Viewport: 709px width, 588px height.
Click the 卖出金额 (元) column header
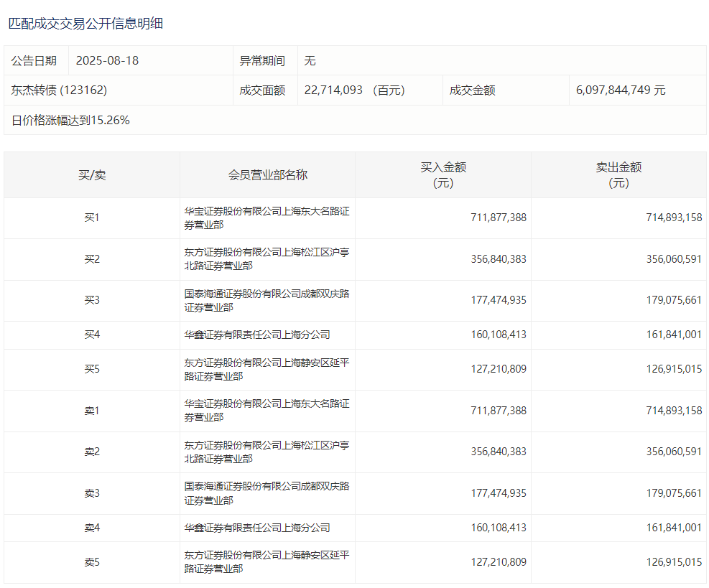(x=618, y=174)
